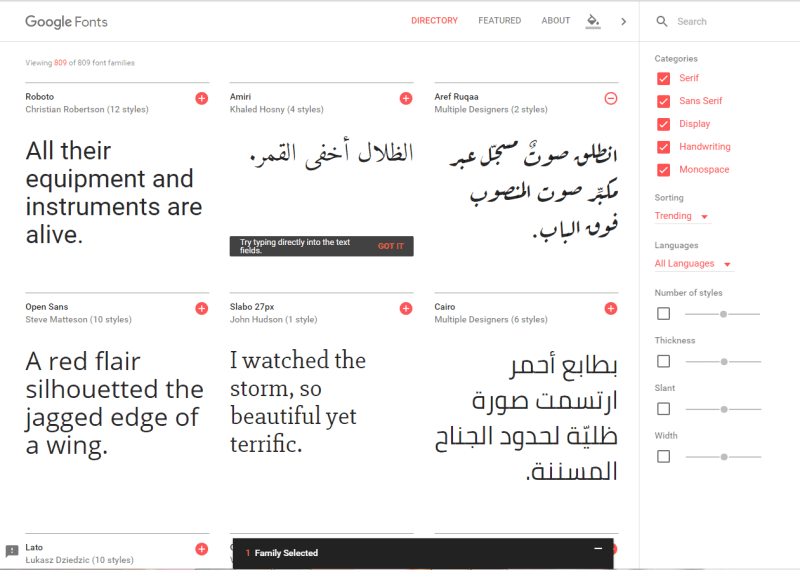
Task: Add the Amiri font family
Action: [406, 98]
